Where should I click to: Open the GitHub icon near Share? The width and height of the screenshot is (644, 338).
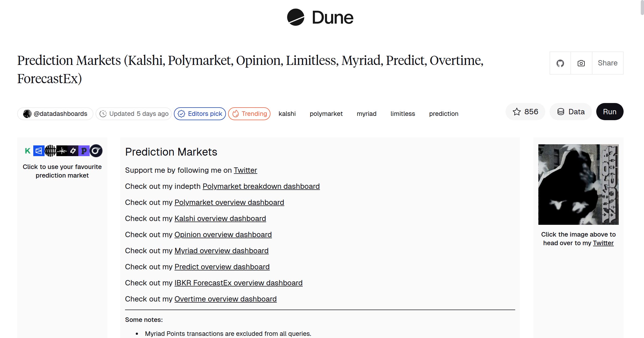click(x=560, y=63)
